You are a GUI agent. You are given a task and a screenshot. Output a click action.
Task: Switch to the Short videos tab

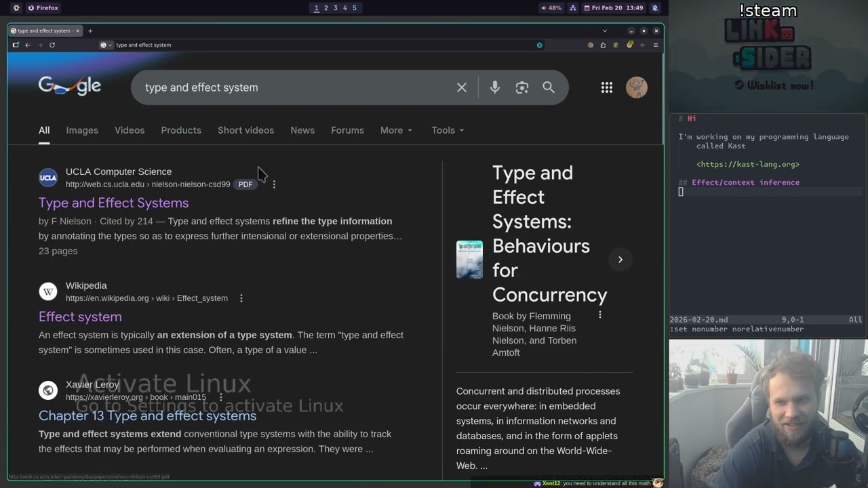tap(245, 130)
